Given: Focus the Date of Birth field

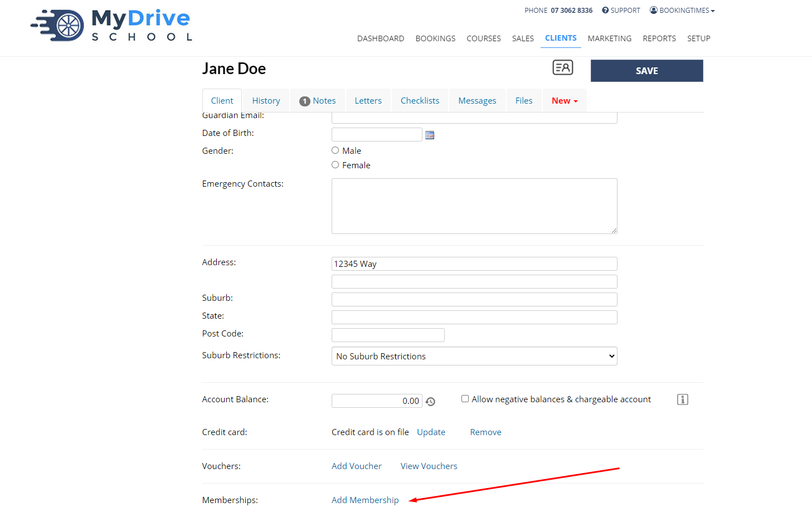Looking at the screenshot, I should tap(377, 134).
